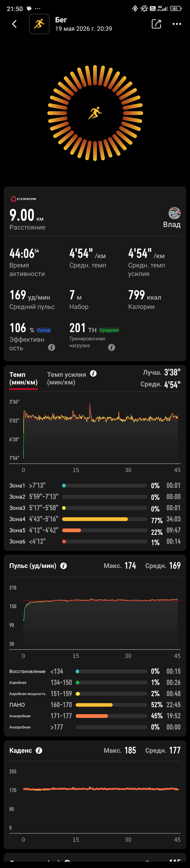Open info icon beside Эффективность
This screenshot has width=190, height=868.
[52, 347]
